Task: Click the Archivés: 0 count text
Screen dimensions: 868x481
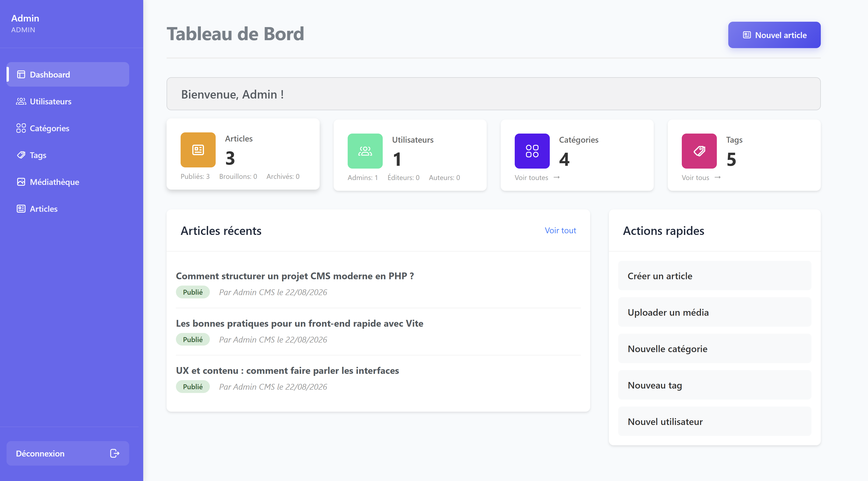Action: pyautogui.click(x=283, y=177)
